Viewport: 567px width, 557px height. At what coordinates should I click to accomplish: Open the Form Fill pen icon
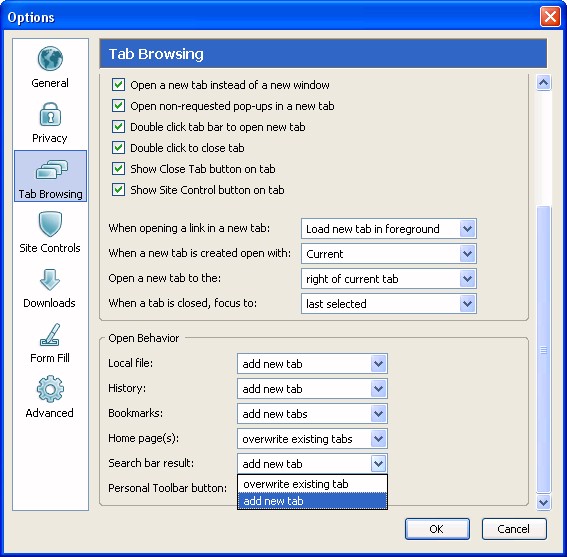(x=50, y=335)
